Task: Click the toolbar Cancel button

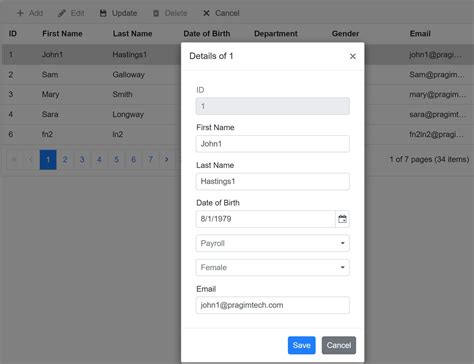Action: tap(221, 13)
